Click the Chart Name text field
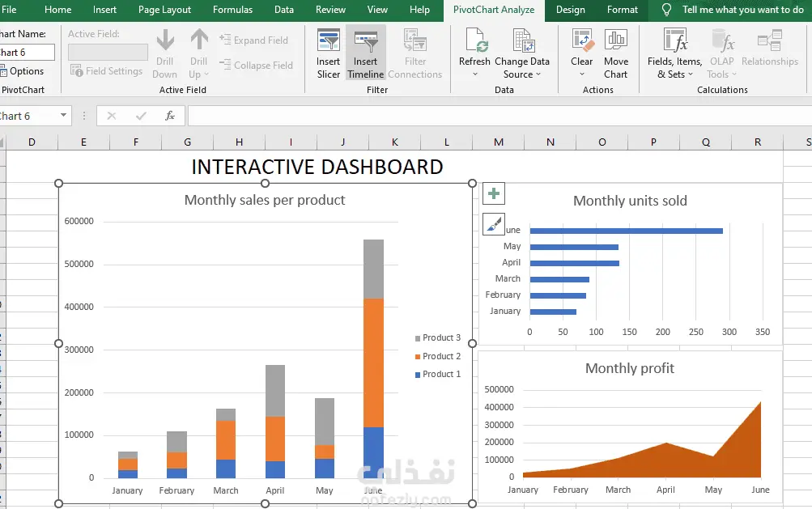This screenshot has height=509, width=812. click(x=26, y=53)
